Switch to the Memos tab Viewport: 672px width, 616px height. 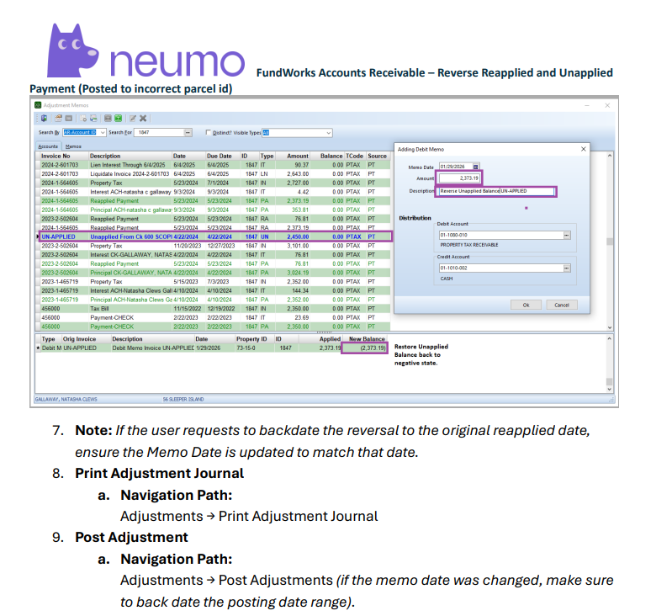pos(73,146)
